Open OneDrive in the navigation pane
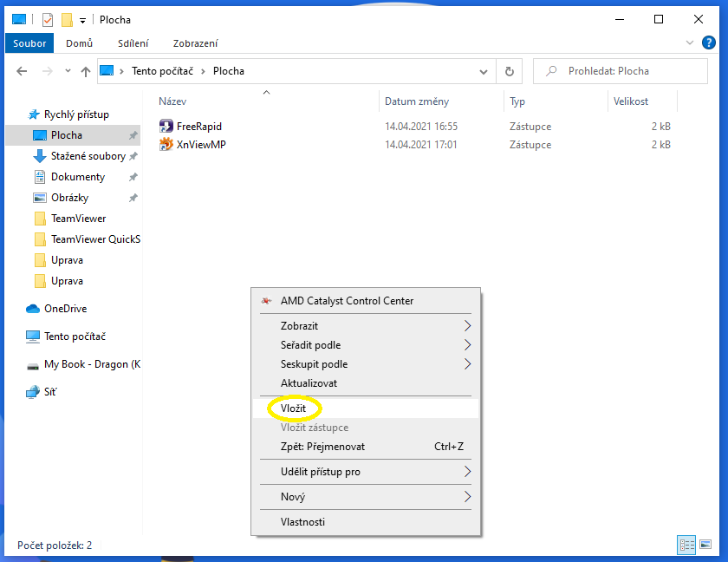The image size is (728, 562). coord(65,309)
